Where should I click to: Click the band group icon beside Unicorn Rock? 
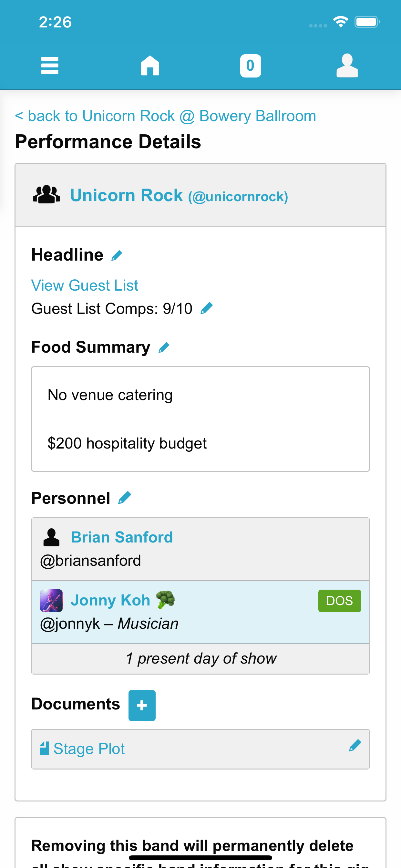pos(46,195)
